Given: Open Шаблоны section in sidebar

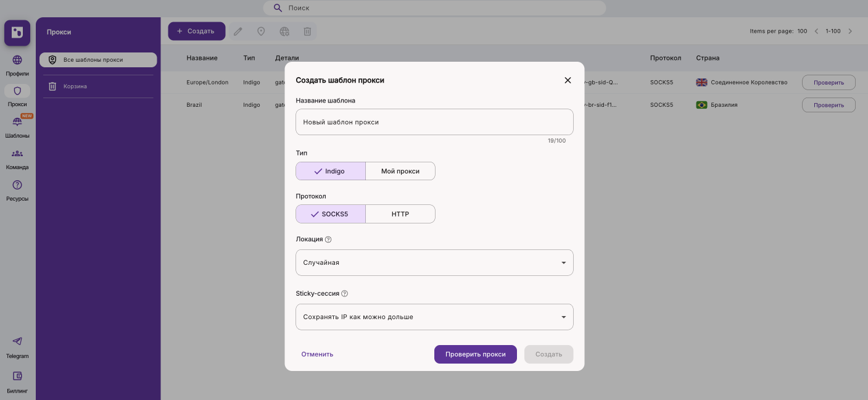Looking at the screenshot, I should tap(17, 126).
